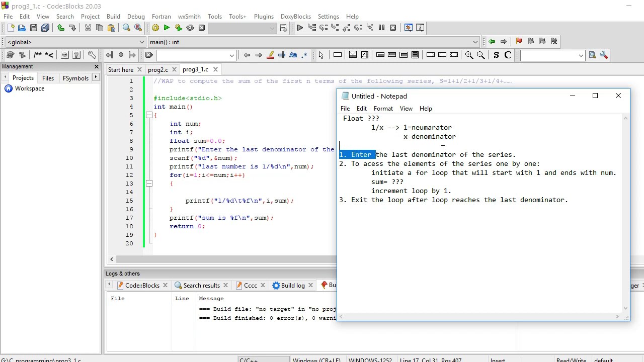Click the Message column header in logs
644x362 pixels.
[211, 299]
